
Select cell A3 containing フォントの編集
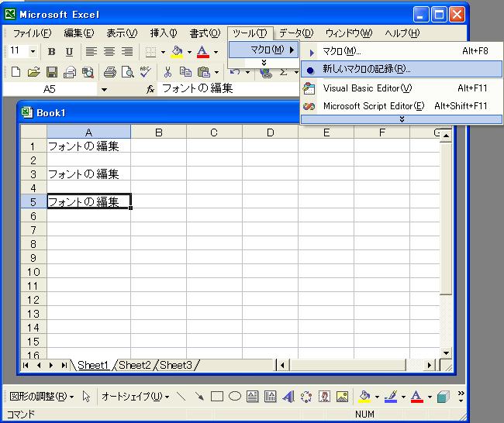[88, 174]
